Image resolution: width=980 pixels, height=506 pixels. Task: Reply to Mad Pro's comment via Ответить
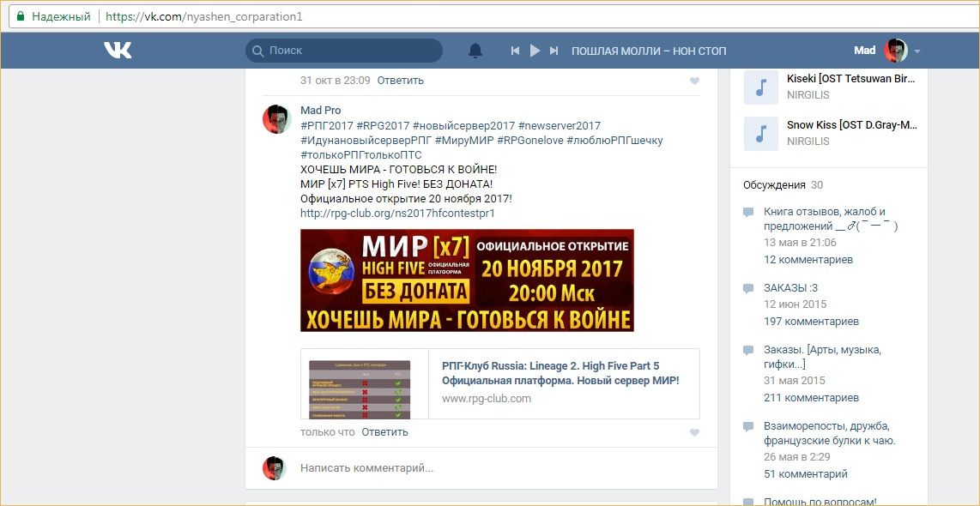click(385, 431)
